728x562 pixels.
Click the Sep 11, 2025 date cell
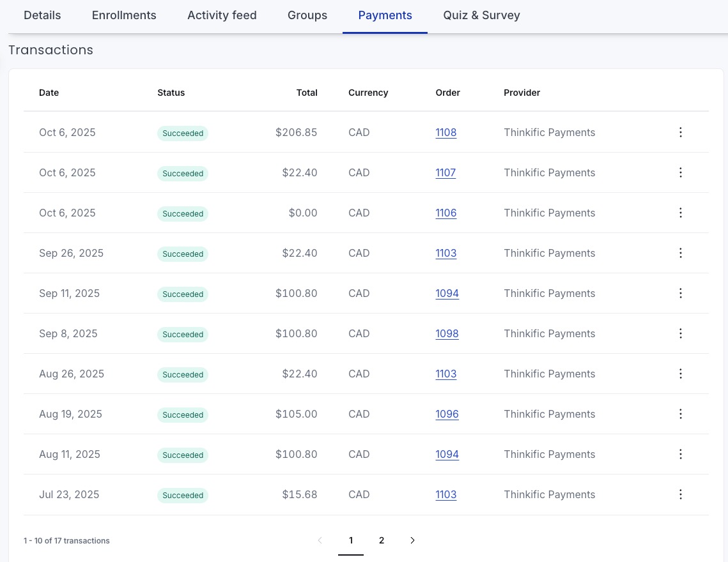(x=69, y=293)
